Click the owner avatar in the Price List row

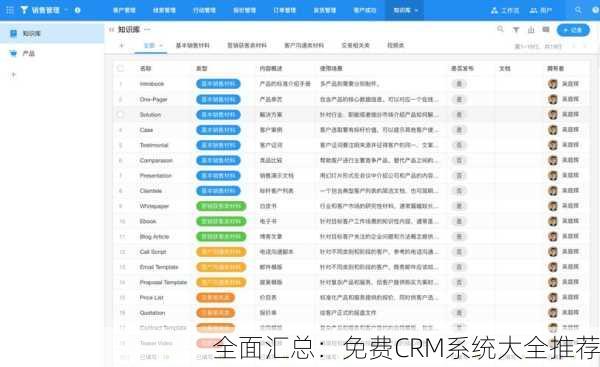[553, 297]
